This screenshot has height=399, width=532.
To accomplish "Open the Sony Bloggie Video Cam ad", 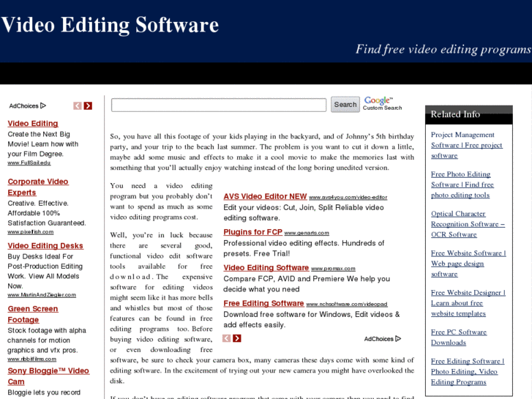I will pos(48,376).
